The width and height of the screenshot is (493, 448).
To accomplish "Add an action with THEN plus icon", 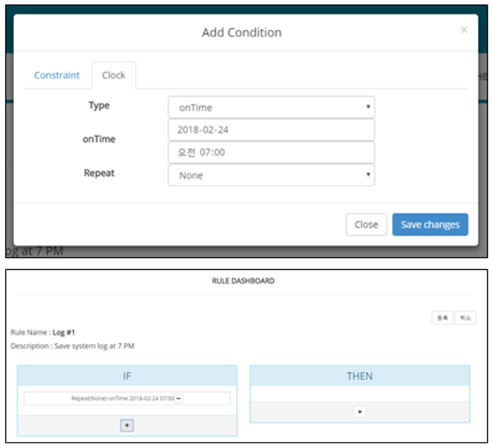I will point(360,412).
